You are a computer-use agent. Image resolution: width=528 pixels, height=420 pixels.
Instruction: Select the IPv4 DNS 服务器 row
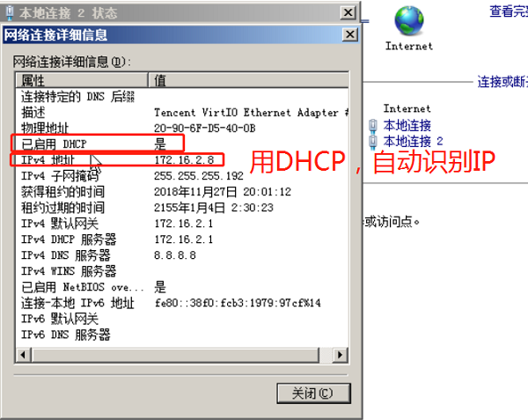click(x=182, y=255)
